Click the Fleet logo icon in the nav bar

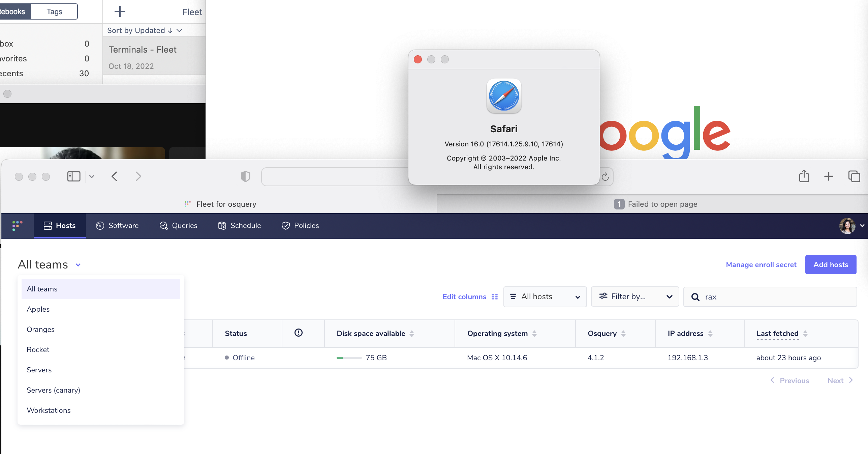tap(17, 226)
